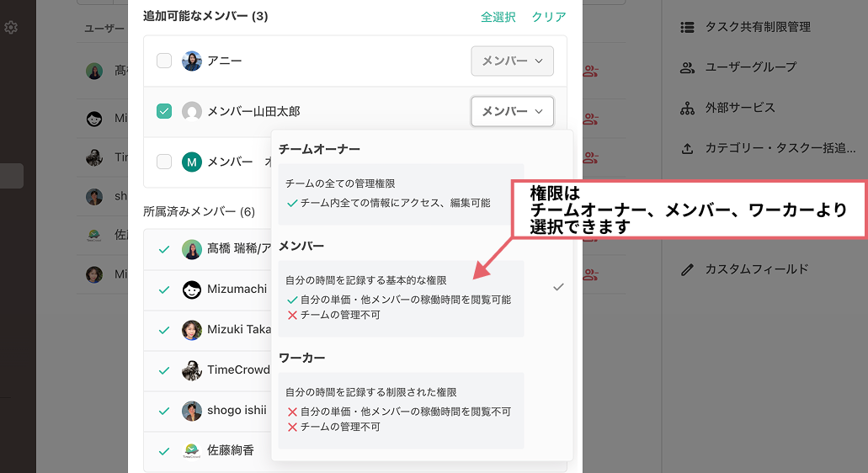Screen dimensions: 868x473
Task: Click the custom field pencil icon
Action: pyautogui.click(x=688, y=270)
